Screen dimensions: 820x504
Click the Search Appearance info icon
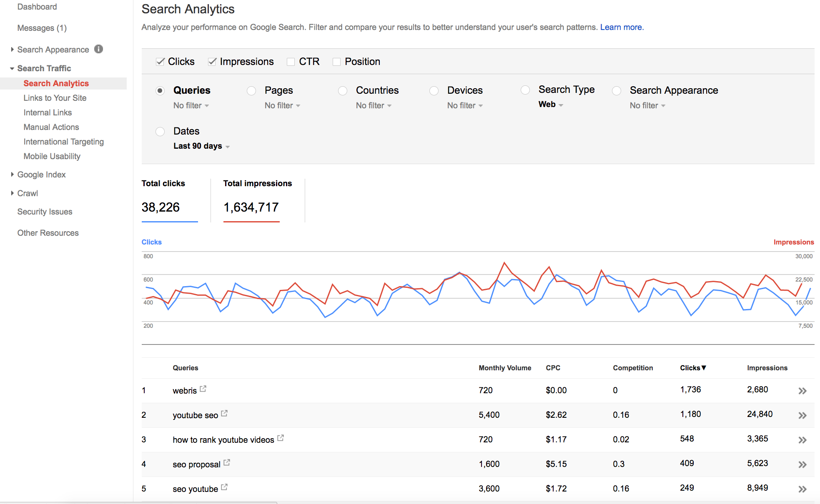click(99, 49)
